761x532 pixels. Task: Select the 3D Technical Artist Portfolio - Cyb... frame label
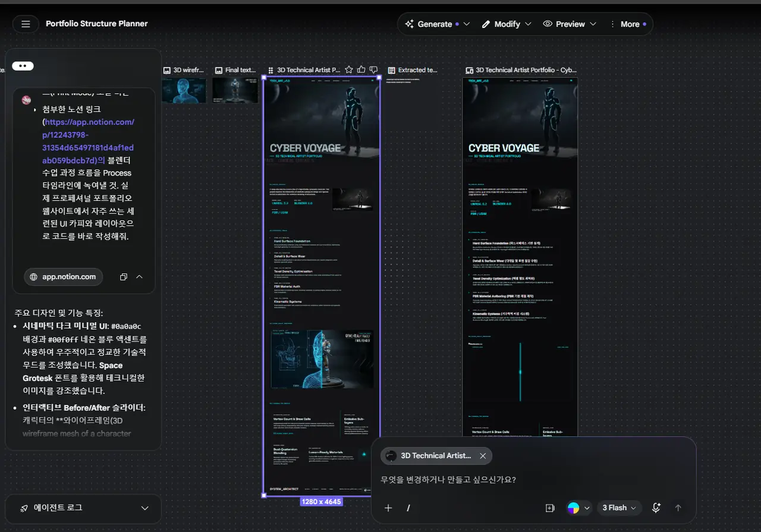(521, 70)
